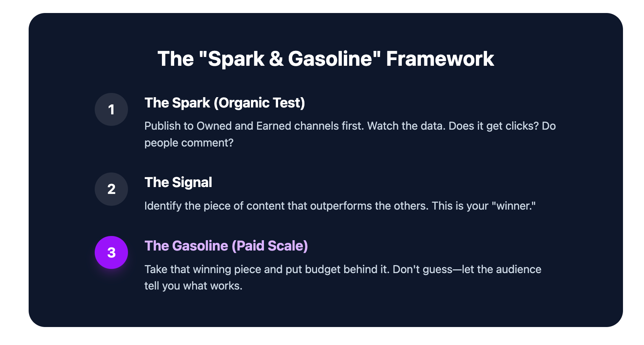
Task: Click "The Signal" step heading
Action: [x=178, y=182]
